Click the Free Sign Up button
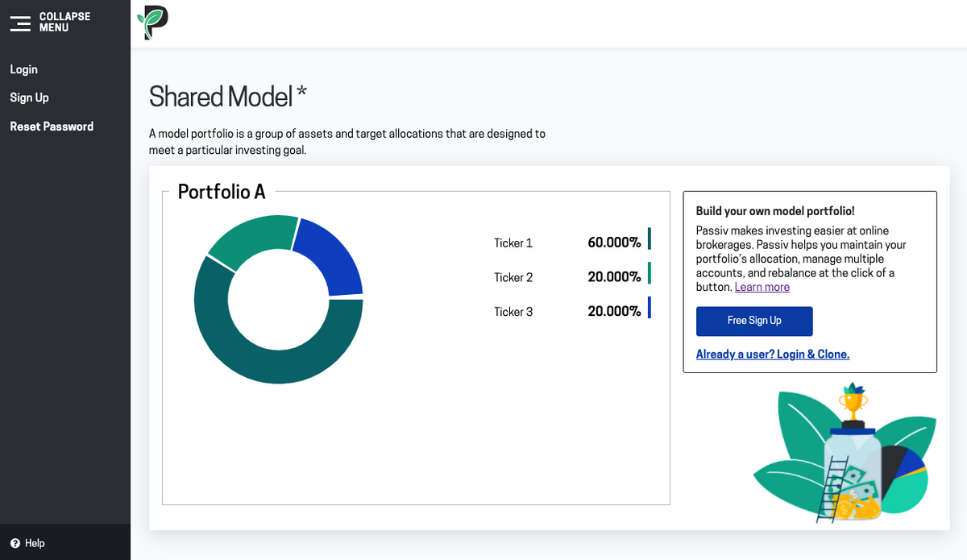This screenshot has width=967, height=560. [x=754, y=321]
